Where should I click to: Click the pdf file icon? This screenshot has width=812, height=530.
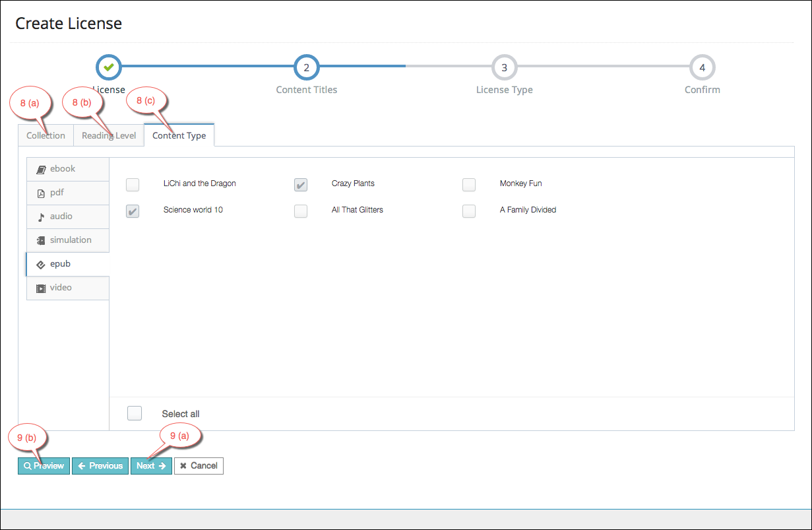pos(41,193)
